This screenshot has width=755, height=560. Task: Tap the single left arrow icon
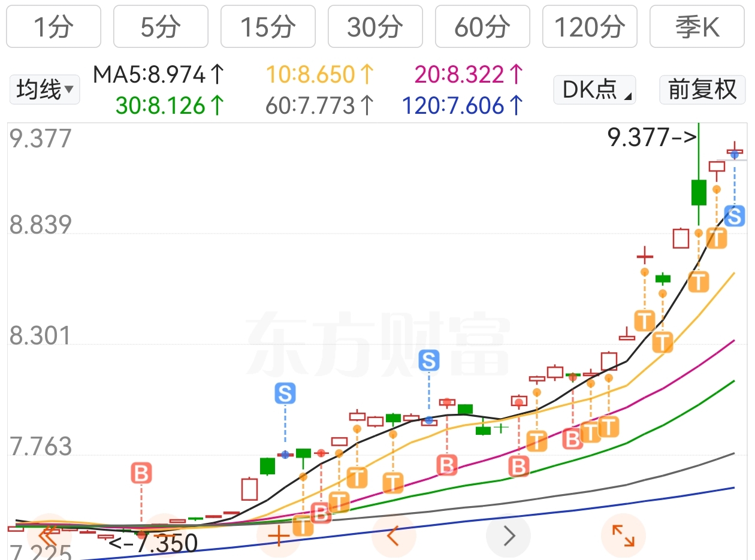(393, 536)
